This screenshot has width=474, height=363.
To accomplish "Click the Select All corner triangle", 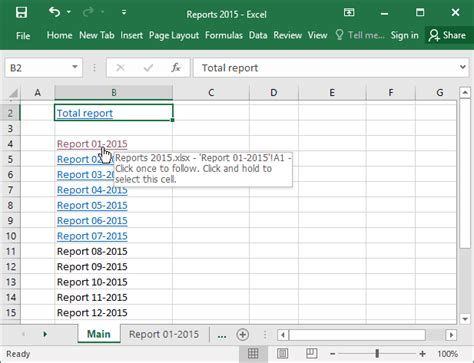I will coord(13,93).
